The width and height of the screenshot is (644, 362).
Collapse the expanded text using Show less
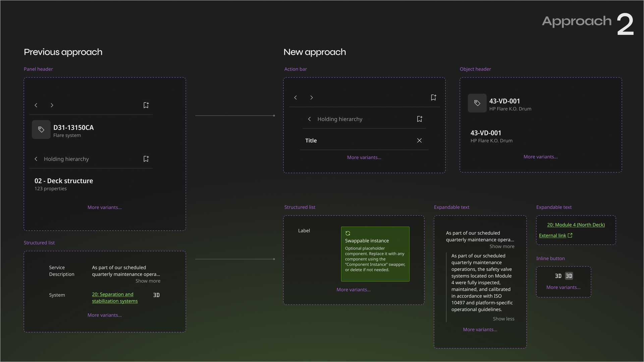point(503,319)
